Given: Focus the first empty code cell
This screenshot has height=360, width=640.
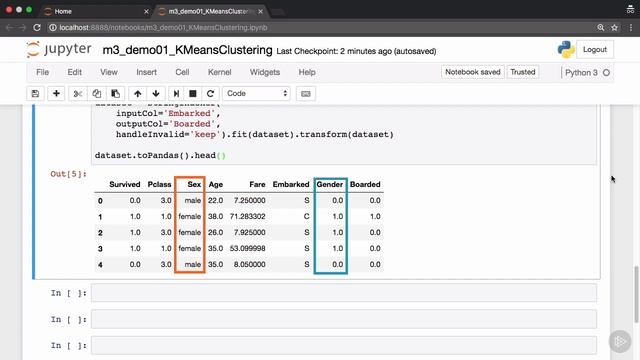Looking at the screenshot, I should click(x=344, y=293).
